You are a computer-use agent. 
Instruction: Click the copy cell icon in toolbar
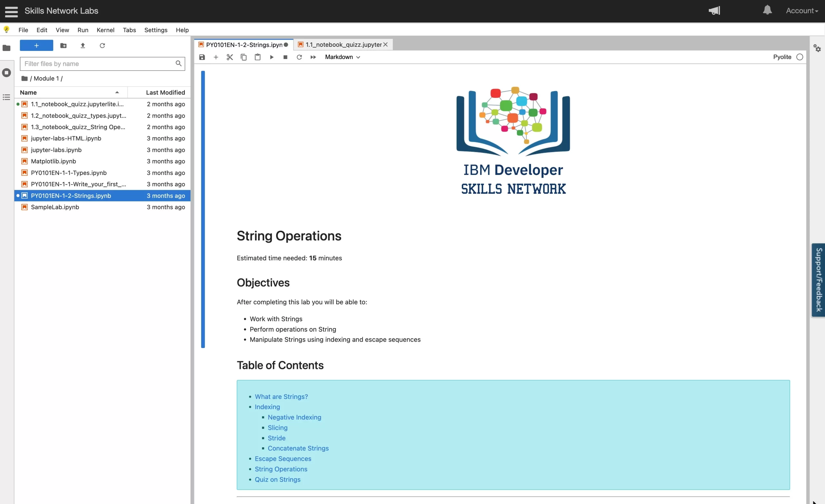(243, 57)
